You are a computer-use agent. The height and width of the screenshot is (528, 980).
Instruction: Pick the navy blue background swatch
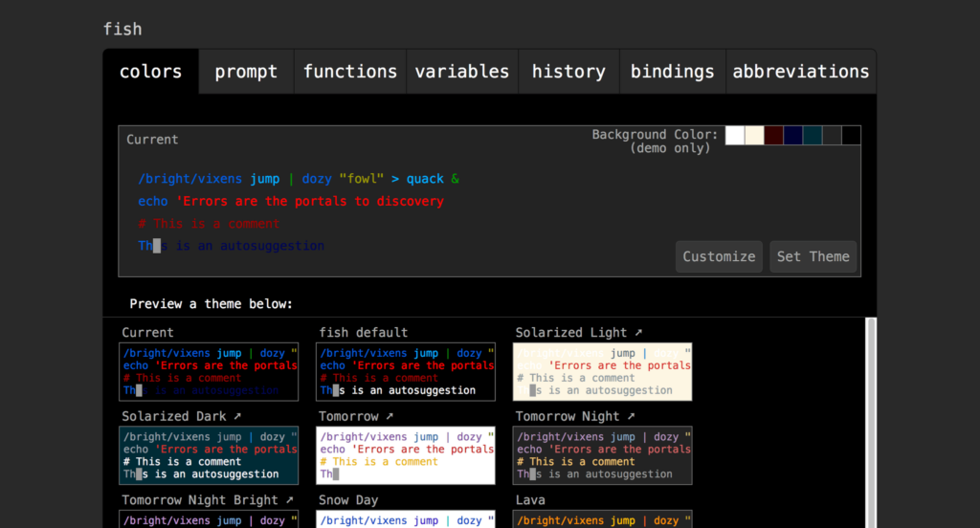tap(793, 136)
